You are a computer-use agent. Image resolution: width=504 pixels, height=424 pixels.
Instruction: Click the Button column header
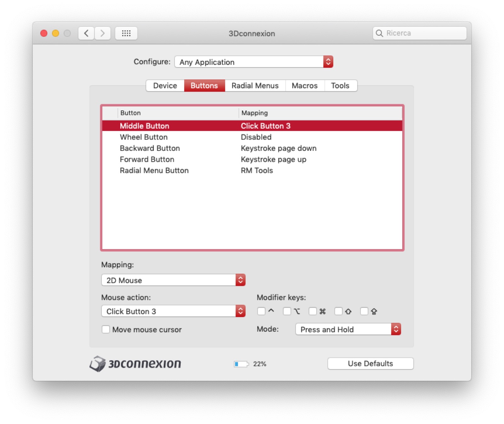click(178, 113)
